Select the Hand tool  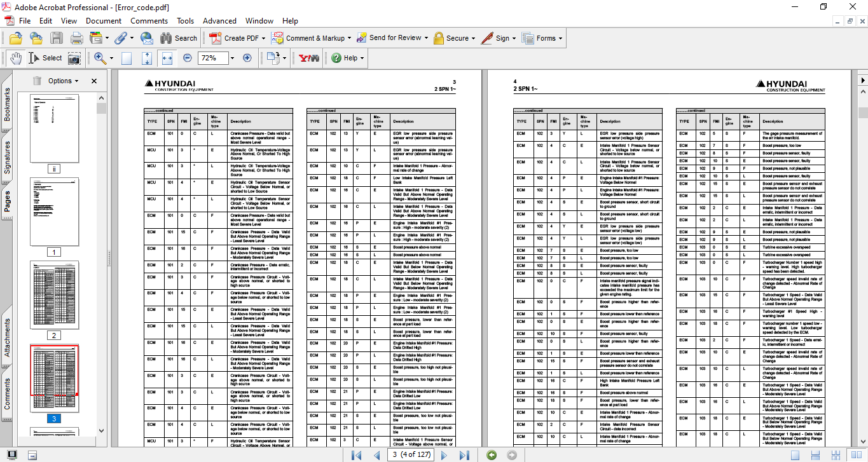(x=15, y=58)
